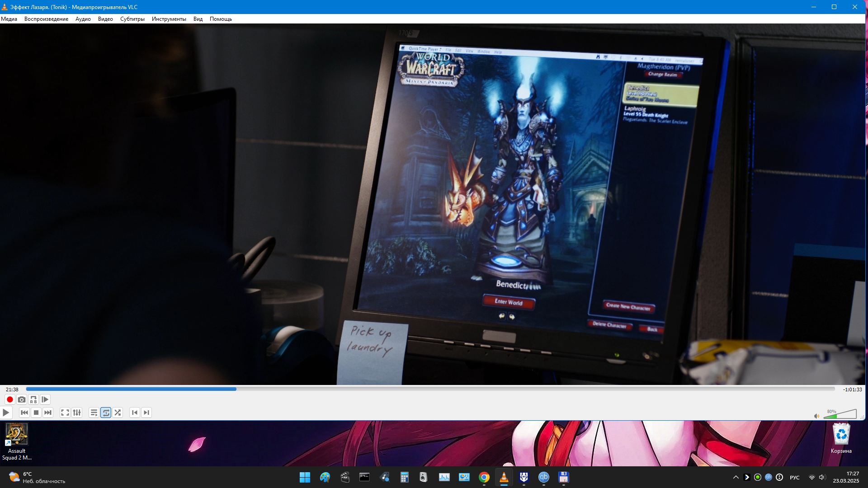This screenshot has height=488, width=868.
Task: Set the A-B loop point
Action: point(33,399)
